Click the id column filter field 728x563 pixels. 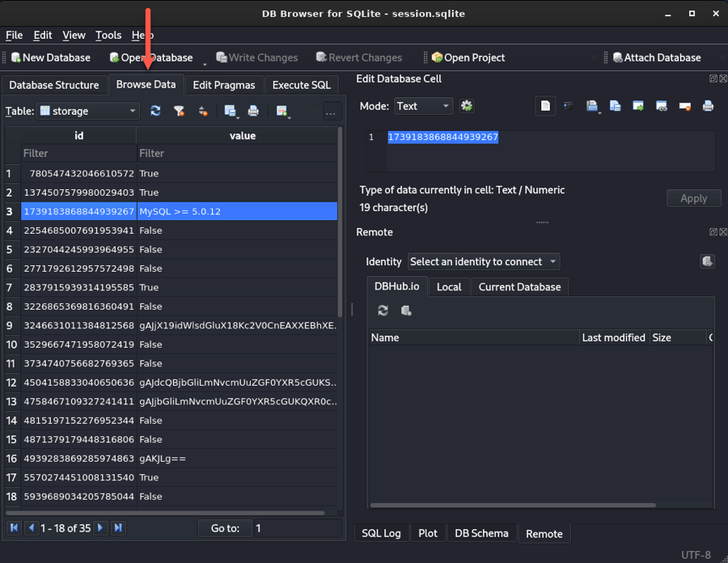click(x=78, y=153)
